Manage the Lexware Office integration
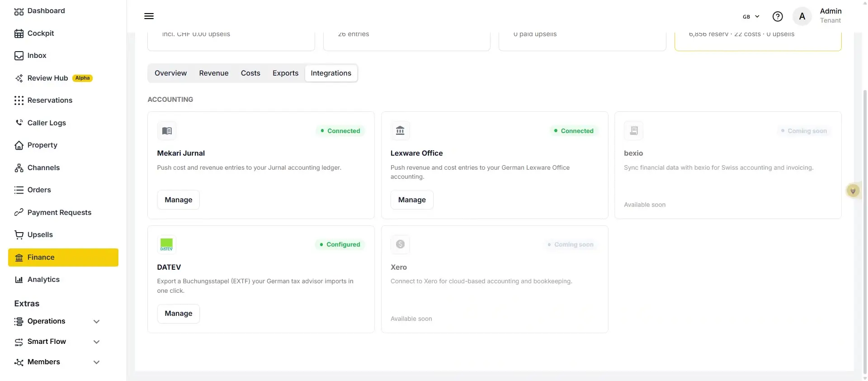 click(x=412, y=200)
